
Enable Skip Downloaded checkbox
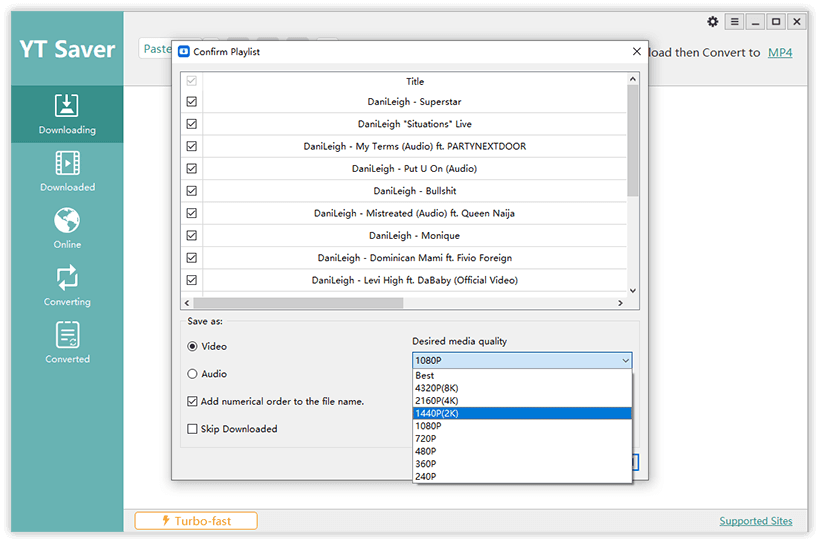pyautogui.click(x=192, y=429)
